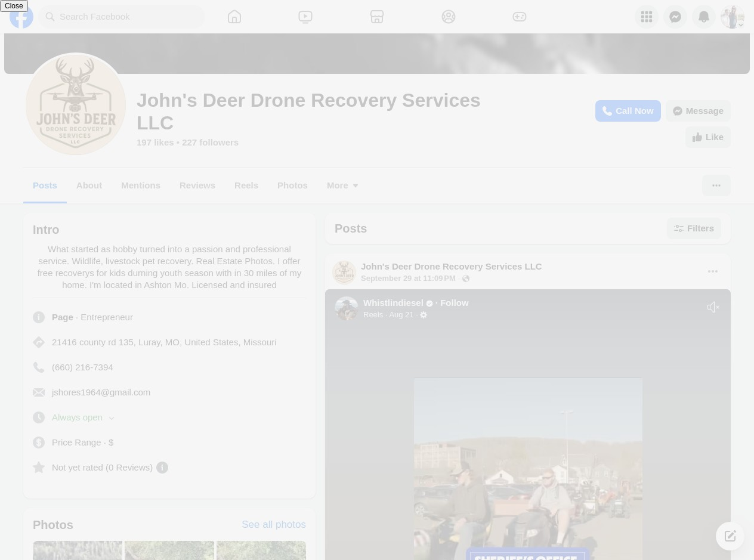
Task: Expand the More tab dropdown
Action: (x=342, y=185)
